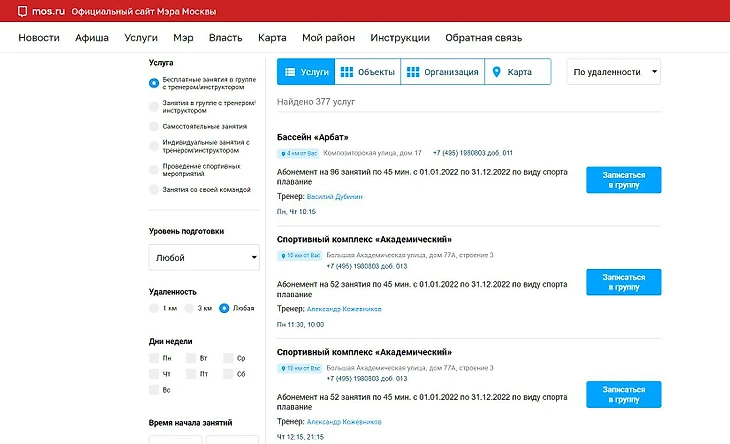730x444 pixels.
Task: Click the Бассейн «Арбат» heading
Action: coord(312,137)
